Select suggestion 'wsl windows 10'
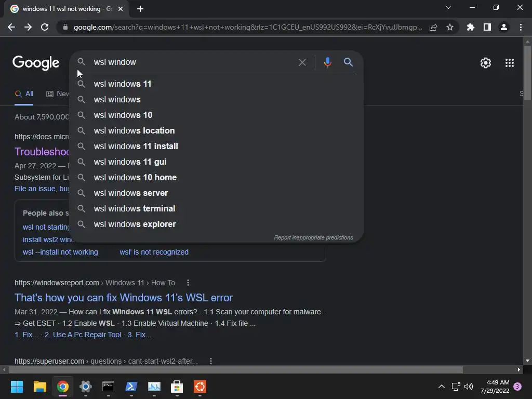The width and height of the screenshot is (532, 399). point(216,115)
